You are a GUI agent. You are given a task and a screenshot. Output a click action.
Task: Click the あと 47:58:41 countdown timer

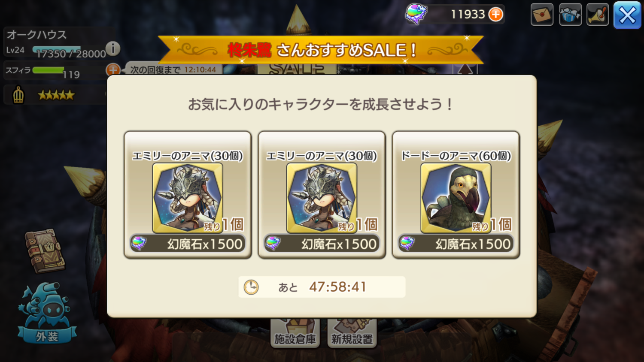[322, 287]
